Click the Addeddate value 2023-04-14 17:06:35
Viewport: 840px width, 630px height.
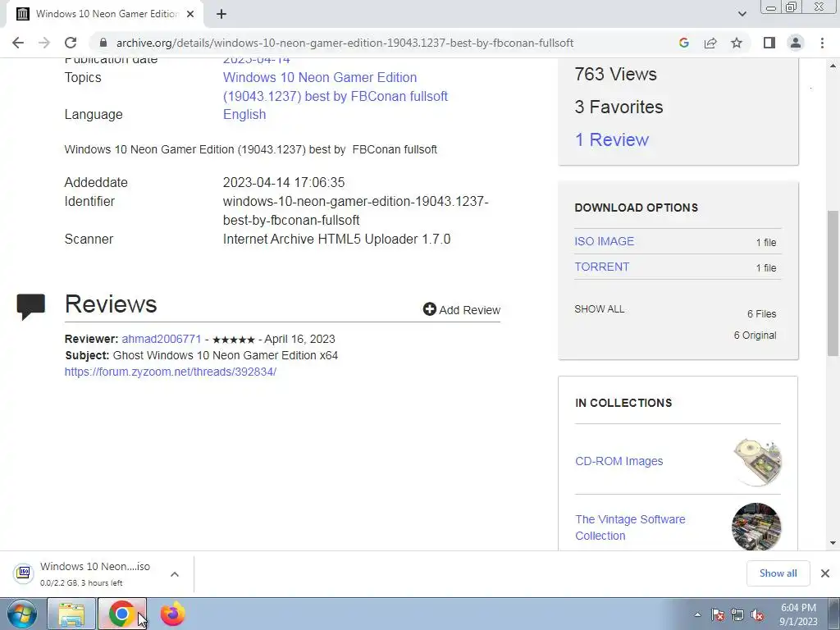coord(283,183)
